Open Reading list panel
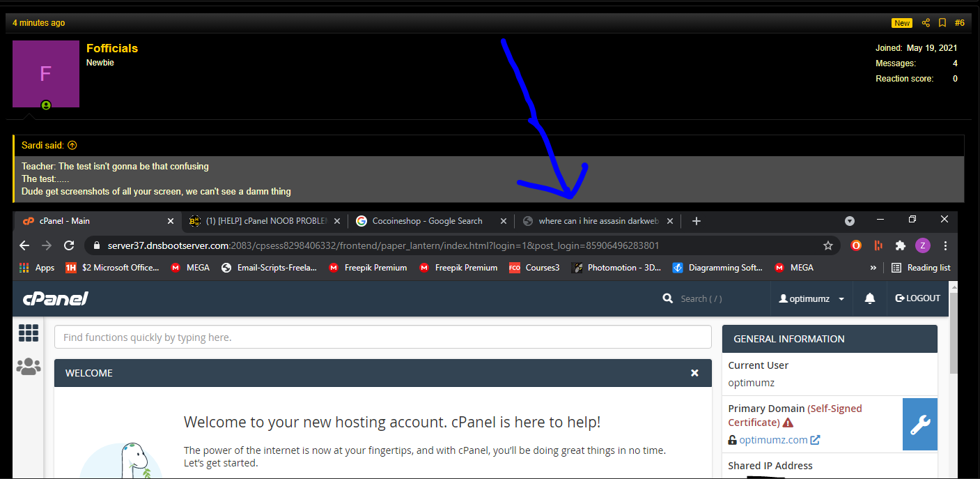This screenshot has width=980, height=479. tap(921, 268)
